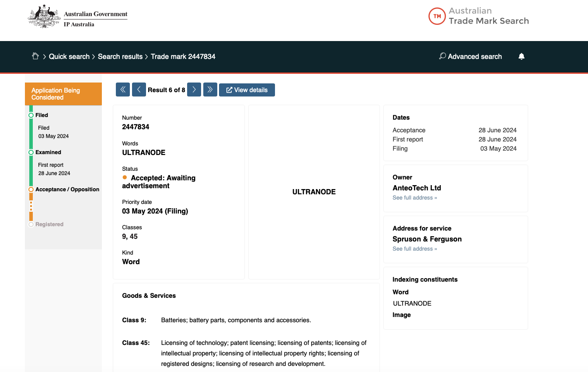Click the Kind value Word
The height and width of the screenshot is (372, 588).
coord(131,262)
